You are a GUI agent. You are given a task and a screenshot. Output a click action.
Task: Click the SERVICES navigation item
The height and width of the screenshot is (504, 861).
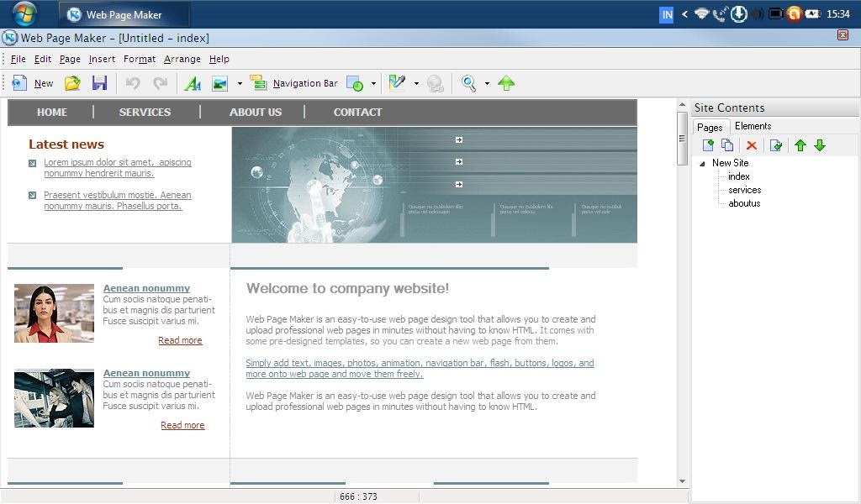click(145, 112)
